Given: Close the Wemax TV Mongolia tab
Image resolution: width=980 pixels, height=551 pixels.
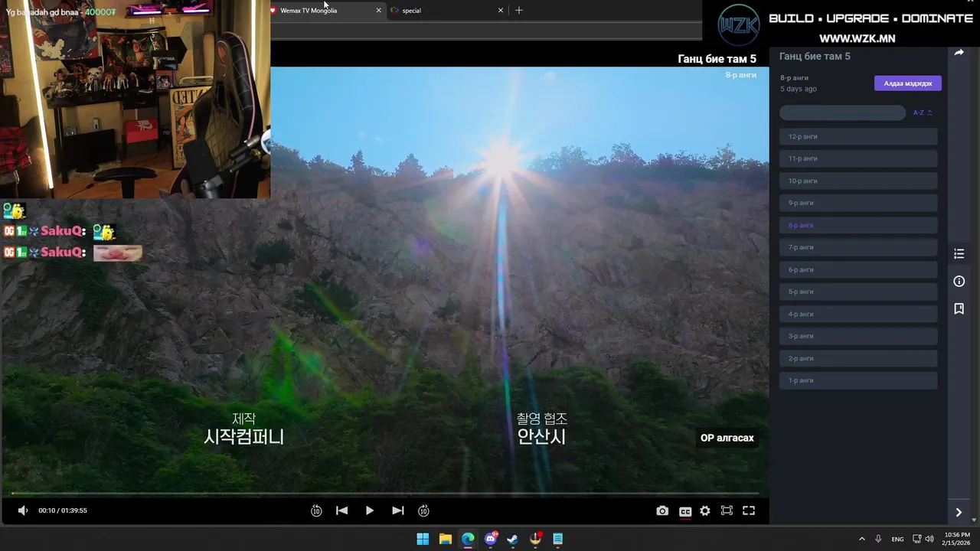Looking at the screenshot, I should pos(378,11).
